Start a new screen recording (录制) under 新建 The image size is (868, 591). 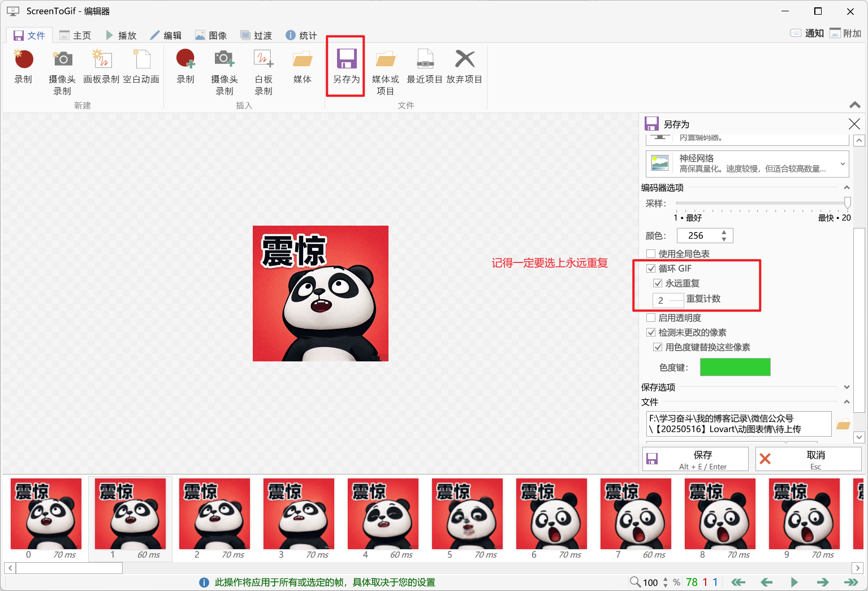point(23,67)
